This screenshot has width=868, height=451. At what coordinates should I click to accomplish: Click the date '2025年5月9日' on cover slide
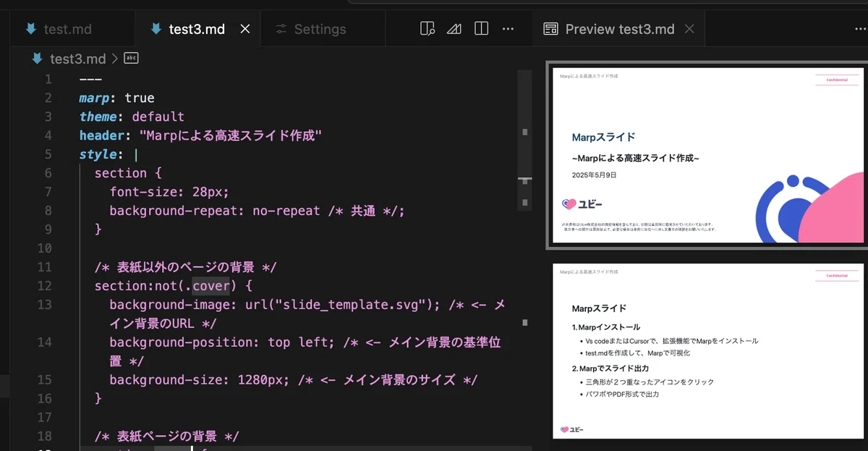[x=594, y=175]
